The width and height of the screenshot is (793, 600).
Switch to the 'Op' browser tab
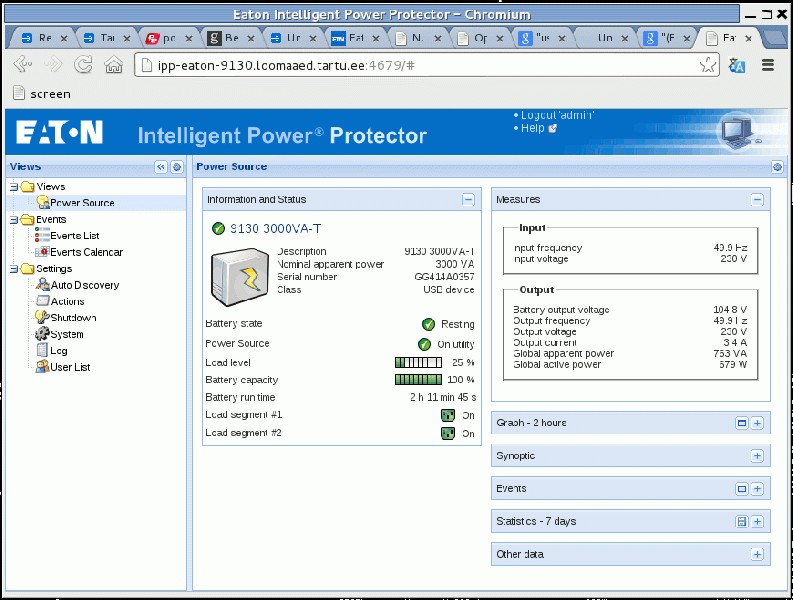pos(480,38)
